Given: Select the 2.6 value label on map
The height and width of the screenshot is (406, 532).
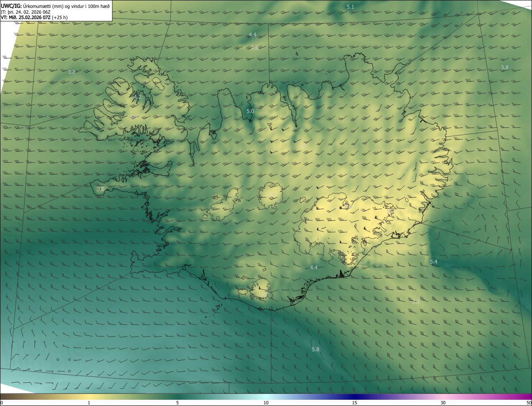Looking at the screenshot, I should [255, 48].
